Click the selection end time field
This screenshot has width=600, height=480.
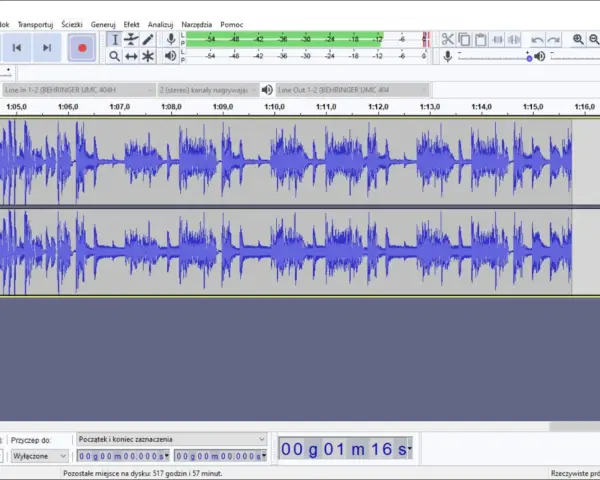point(218,456)
